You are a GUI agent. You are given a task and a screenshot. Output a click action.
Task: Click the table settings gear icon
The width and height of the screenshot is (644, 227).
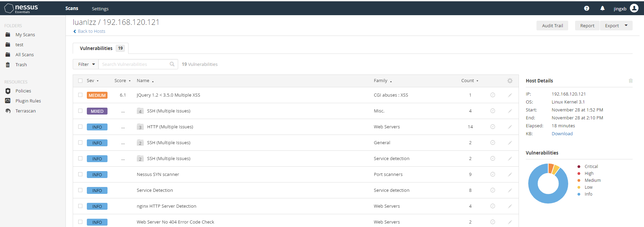pyautogui.click(x=510, y=81)
